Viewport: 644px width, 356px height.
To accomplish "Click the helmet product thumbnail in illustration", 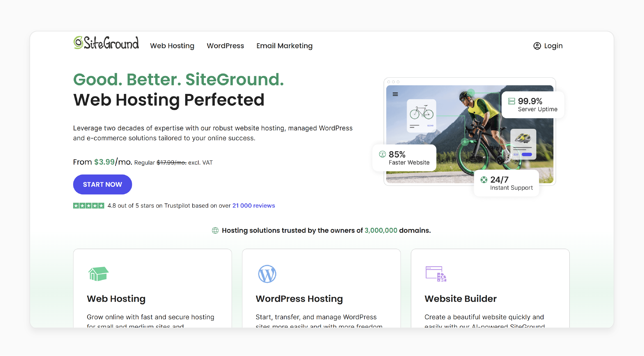I will pyautogui.click(x=523, y=144).
